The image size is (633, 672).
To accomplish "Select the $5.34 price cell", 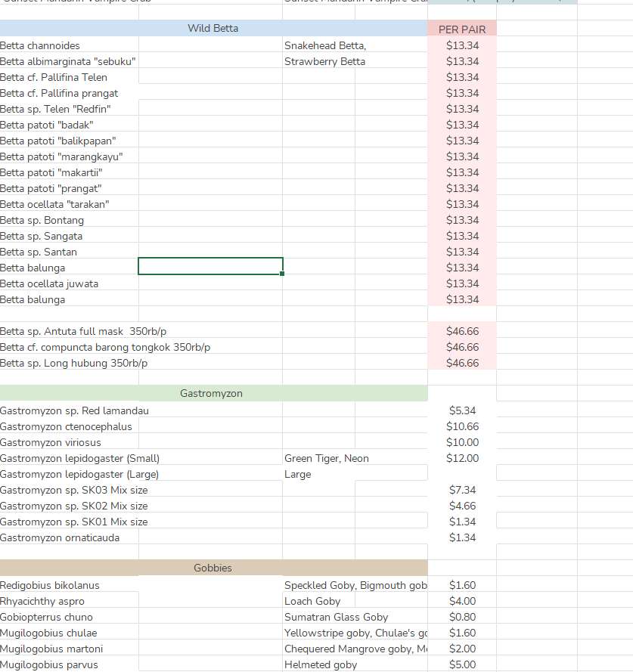I will coord(464,410).
